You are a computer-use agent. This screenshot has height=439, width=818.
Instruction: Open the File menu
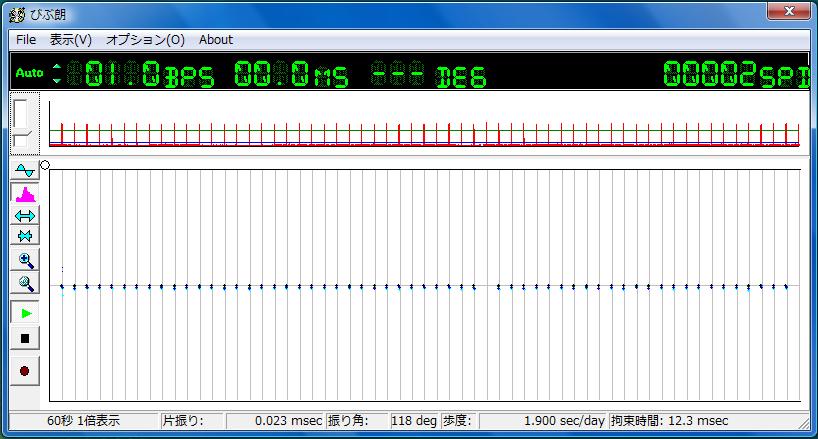26,40
